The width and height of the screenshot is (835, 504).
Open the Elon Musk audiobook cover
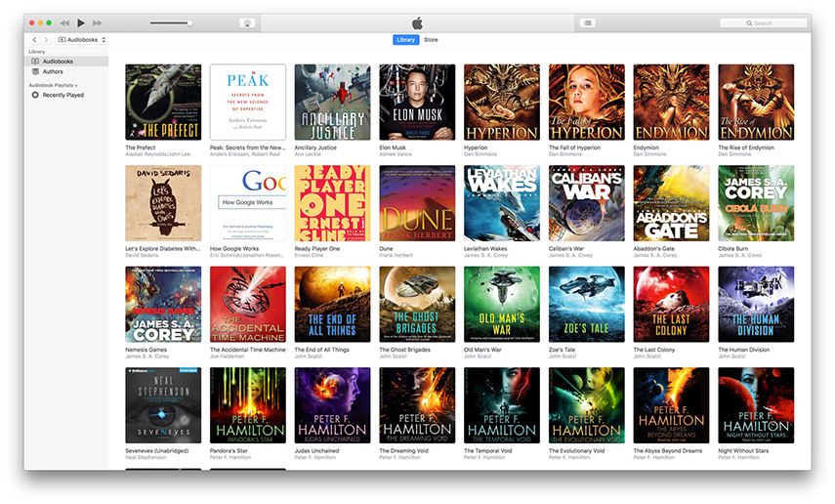(x=418, y=103)
